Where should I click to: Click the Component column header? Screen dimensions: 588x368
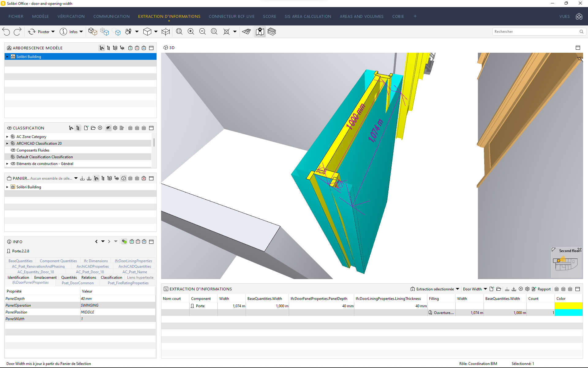(x=201, y=298)
